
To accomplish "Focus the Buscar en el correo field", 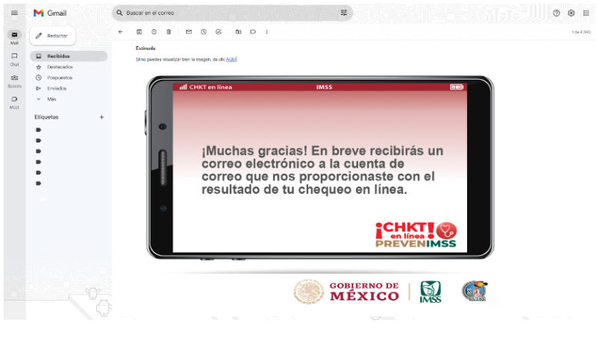I will pyautogui.click(x=232, y=13).
